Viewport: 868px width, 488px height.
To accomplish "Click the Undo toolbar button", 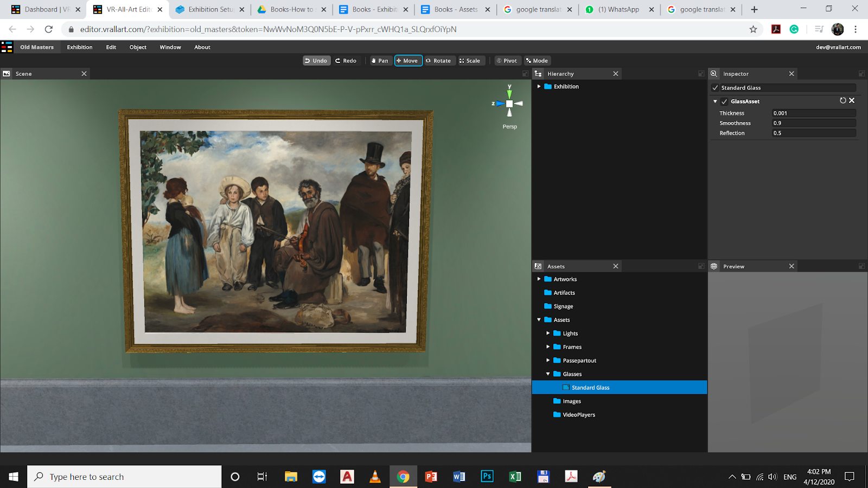I will coord(316,61).
